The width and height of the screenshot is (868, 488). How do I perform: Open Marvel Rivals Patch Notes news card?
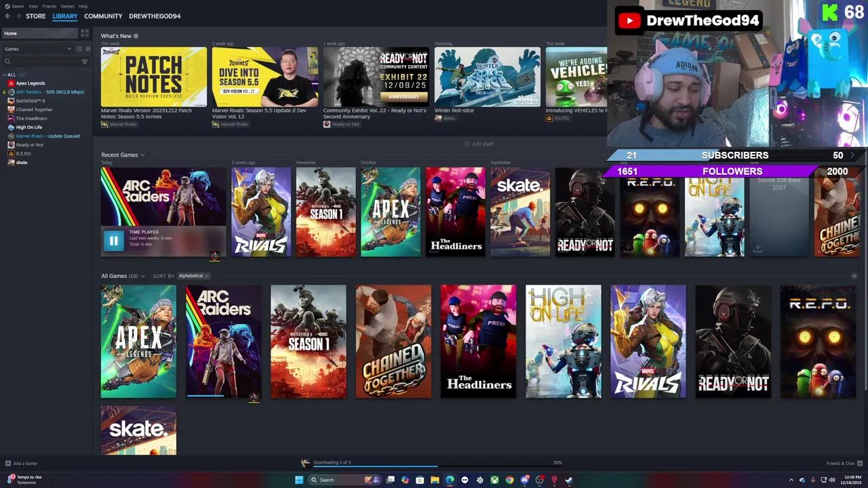154,77
